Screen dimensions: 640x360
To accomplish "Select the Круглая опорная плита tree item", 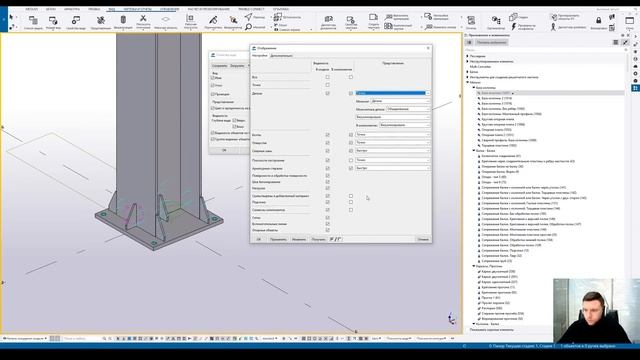I will [498, 119].
